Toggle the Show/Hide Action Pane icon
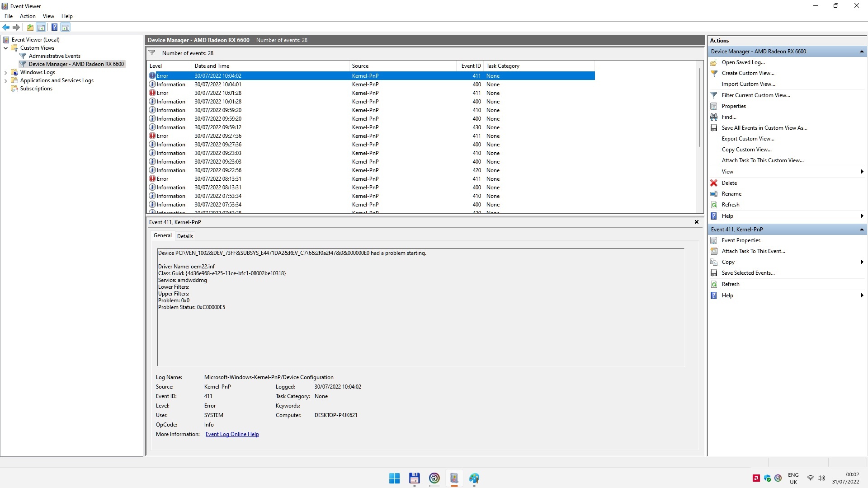 click(66, 27)
